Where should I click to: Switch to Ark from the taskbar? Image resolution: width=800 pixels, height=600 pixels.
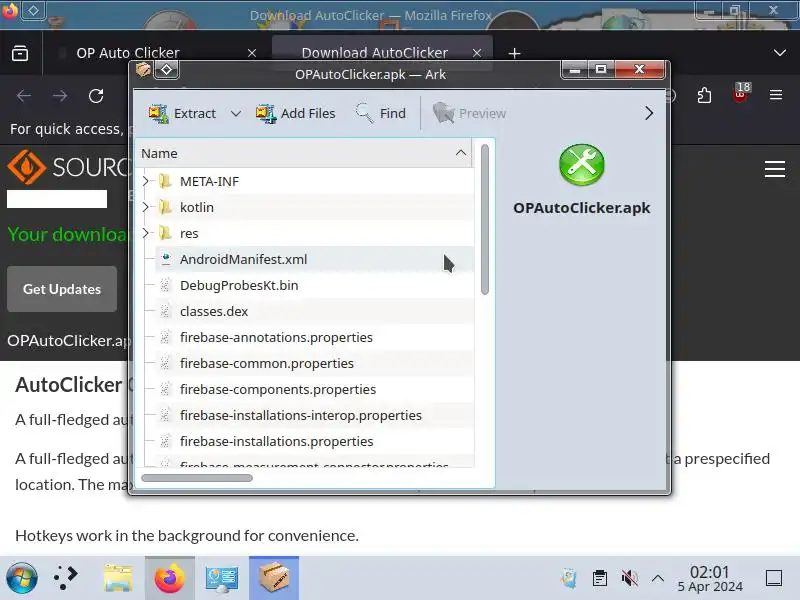[274, 579]
